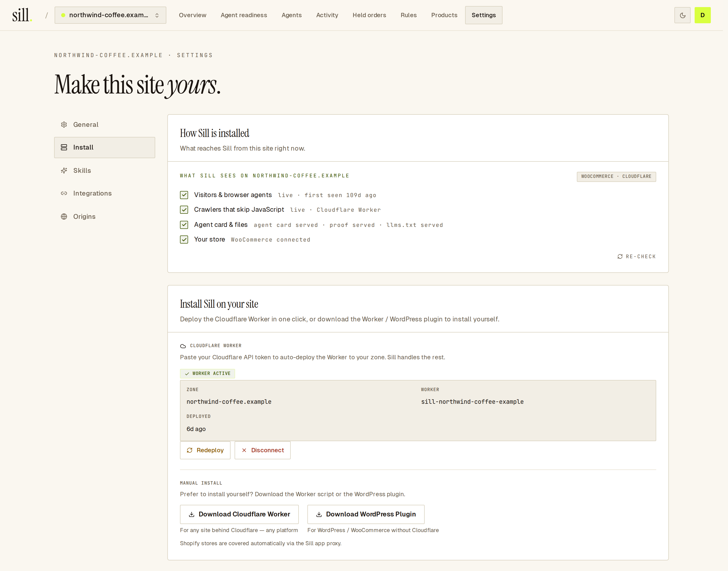Click 'live · first seen 109d ago' status

pos(327,195)
